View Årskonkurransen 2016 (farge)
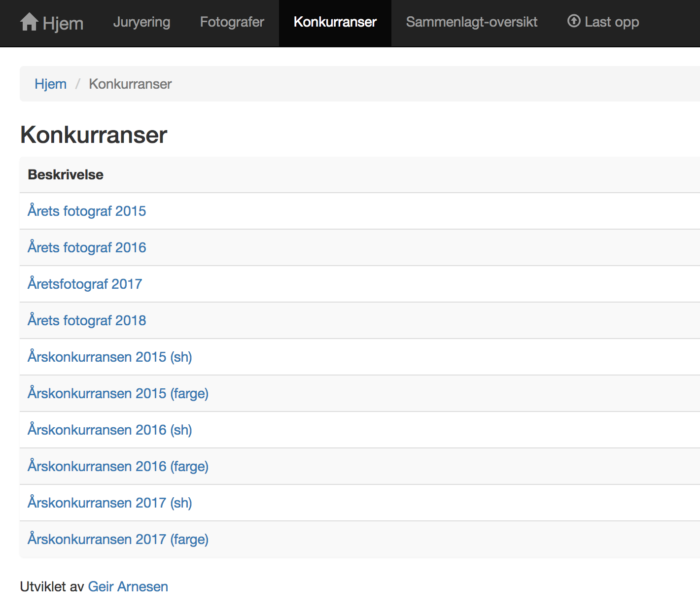This screenshot has height=615, width=700. (118, 466)
